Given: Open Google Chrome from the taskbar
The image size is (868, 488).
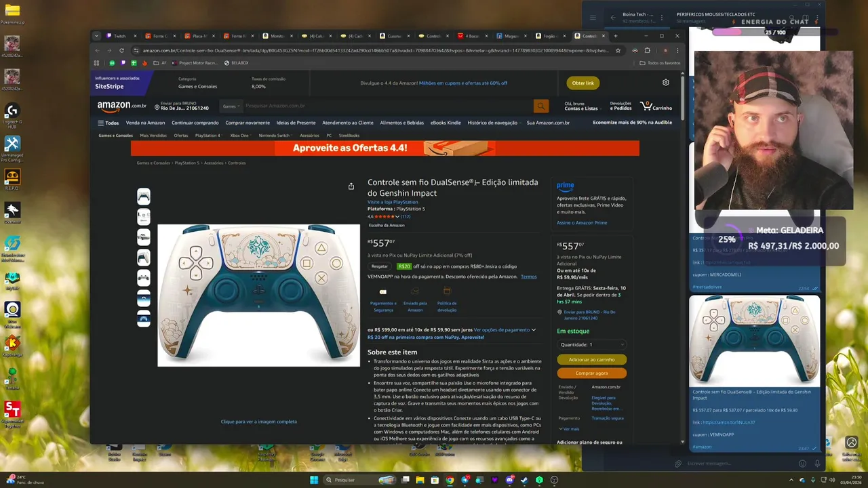Looking at the screenshot, I should tap(450, 480).
